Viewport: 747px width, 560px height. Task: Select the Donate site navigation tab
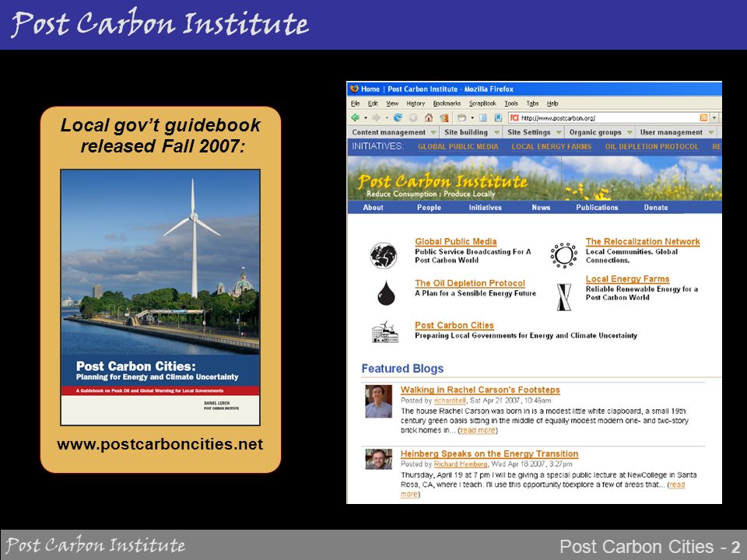[x=656, y=208]
